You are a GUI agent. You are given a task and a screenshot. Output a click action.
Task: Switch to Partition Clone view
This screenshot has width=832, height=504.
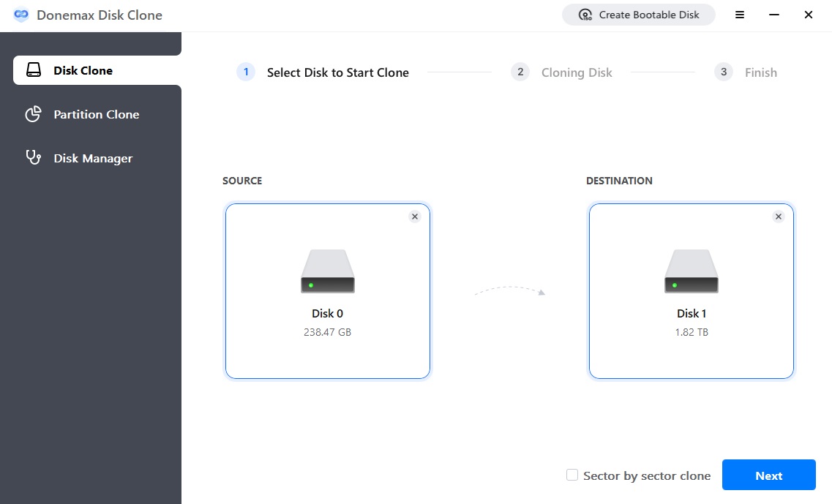(x=96, y=114)
